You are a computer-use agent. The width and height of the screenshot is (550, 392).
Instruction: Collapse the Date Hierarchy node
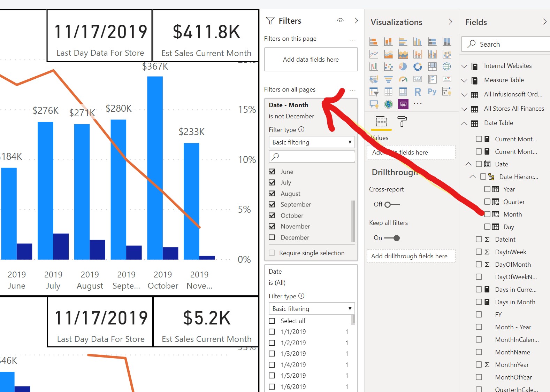coord(473,177)
